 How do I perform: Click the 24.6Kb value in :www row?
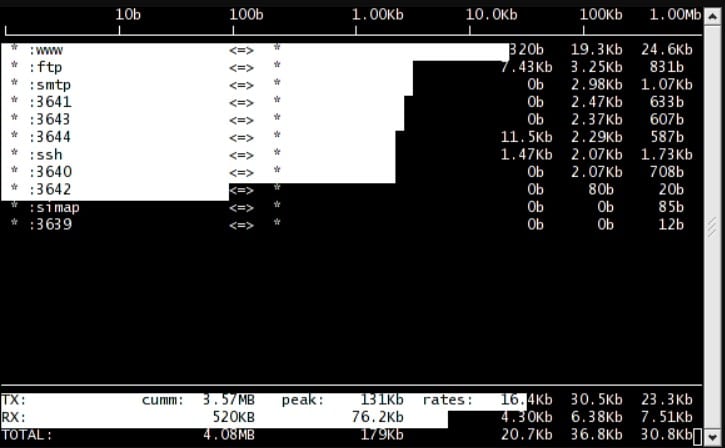(667, 49)
